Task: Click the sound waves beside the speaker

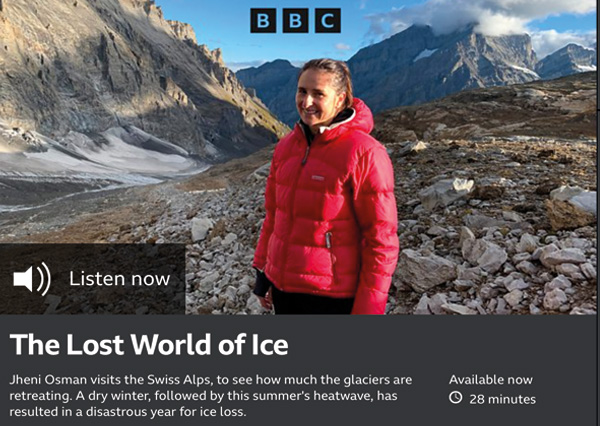Action: pyautogui.click(x=44, y=279)
